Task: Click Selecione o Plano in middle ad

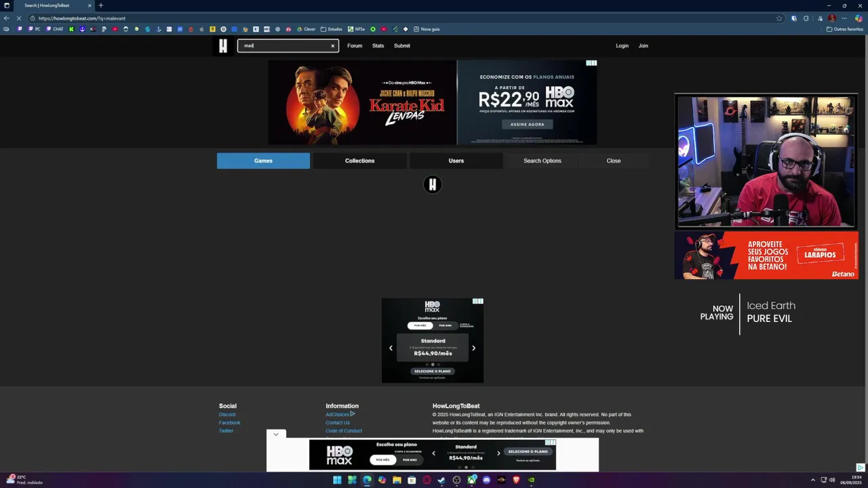Action: [433, 371]
